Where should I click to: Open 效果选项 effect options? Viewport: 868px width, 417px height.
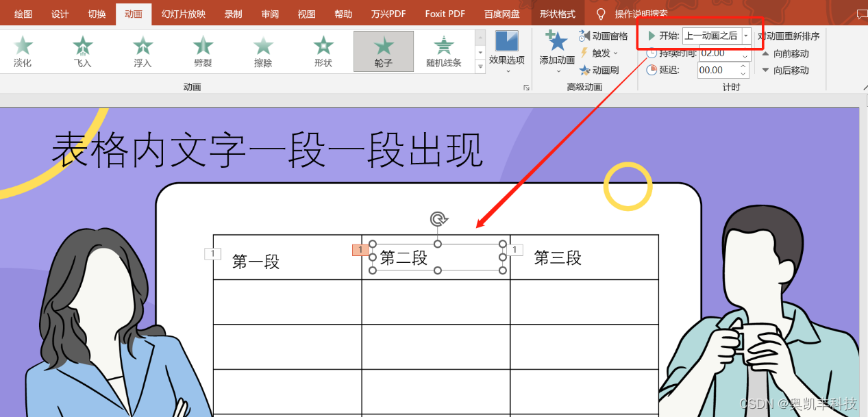click(507, 53)
